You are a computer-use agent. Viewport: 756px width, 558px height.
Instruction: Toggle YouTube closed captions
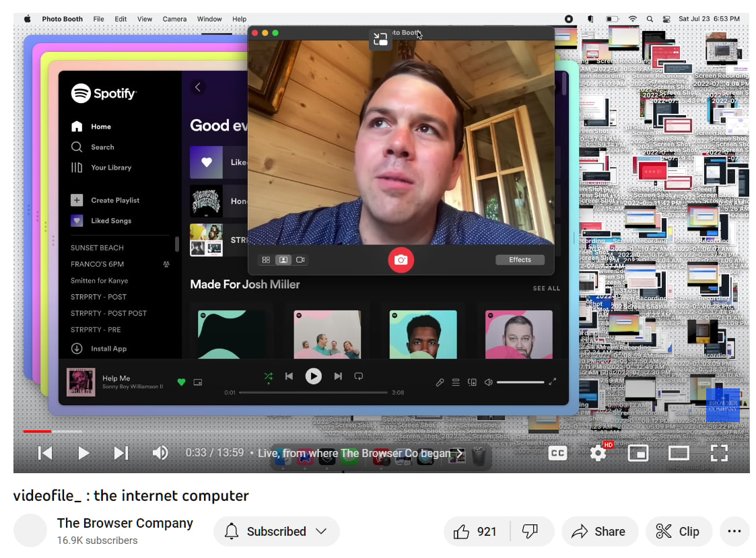[x=557, y=453]
